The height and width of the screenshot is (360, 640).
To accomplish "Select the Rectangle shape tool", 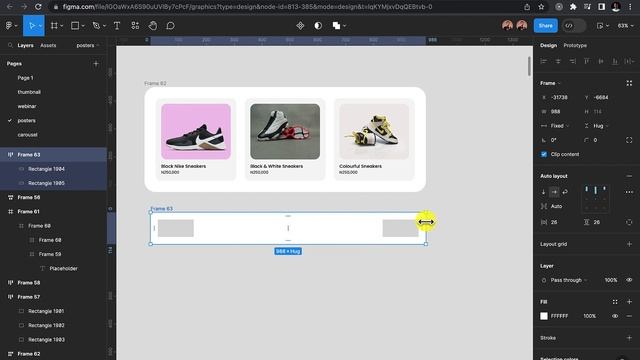I will pos(75,26).
